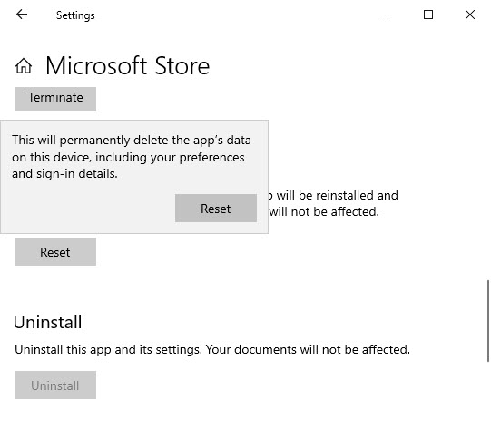The height and width of the screenshot is (448, 491).
Task: Close the Settings window
Action: 470,15
